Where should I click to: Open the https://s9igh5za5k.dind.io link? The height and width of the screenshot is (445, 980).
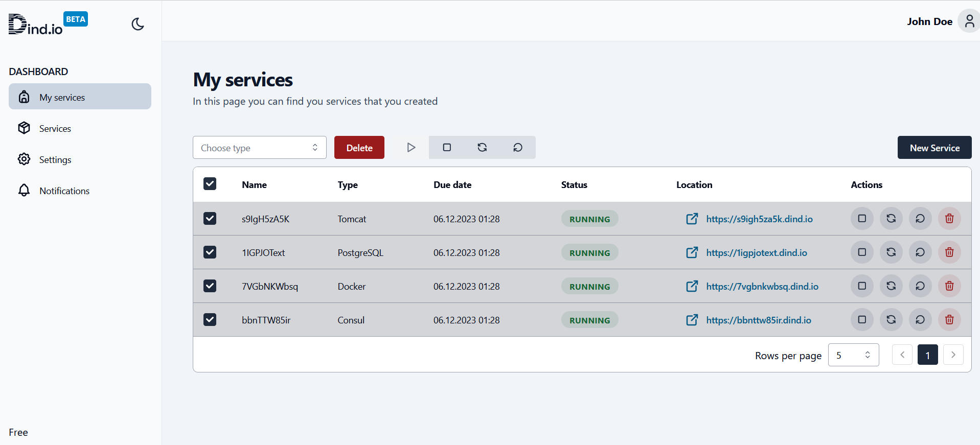pyautogui.click(x=759, y=219)
